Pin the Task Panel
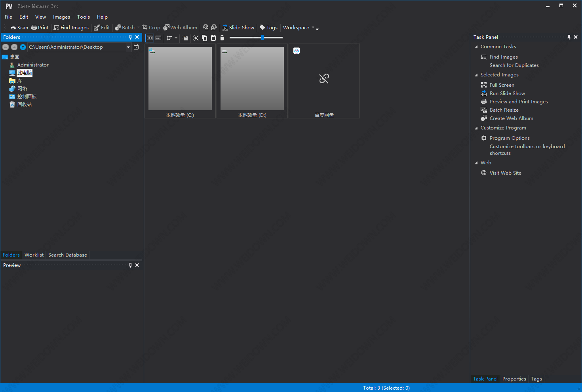Image resolution: width=582 pixels, height=392 pixels. (x=569, y=37)
